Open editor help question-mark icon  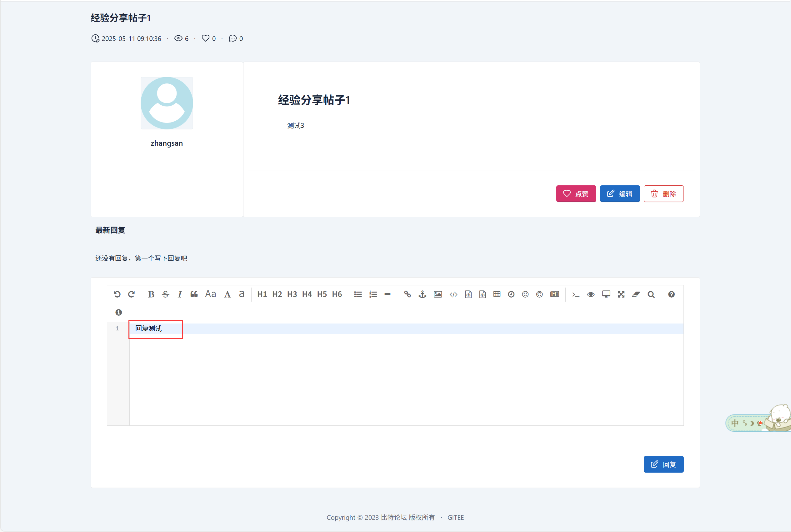pos(671,294)
